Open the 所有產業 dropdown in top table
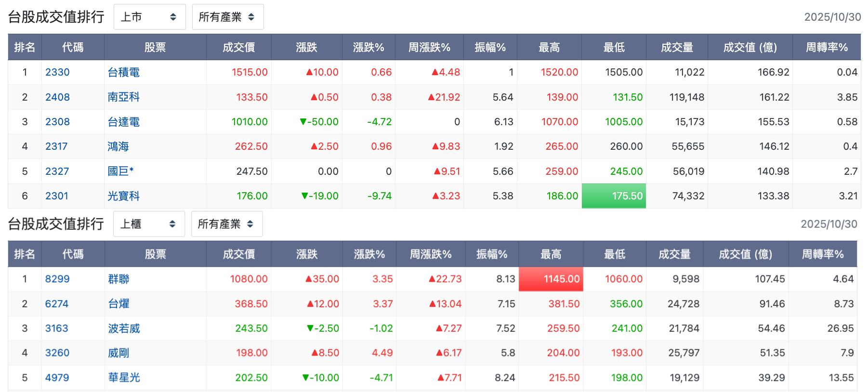 [x=227, y=17]
